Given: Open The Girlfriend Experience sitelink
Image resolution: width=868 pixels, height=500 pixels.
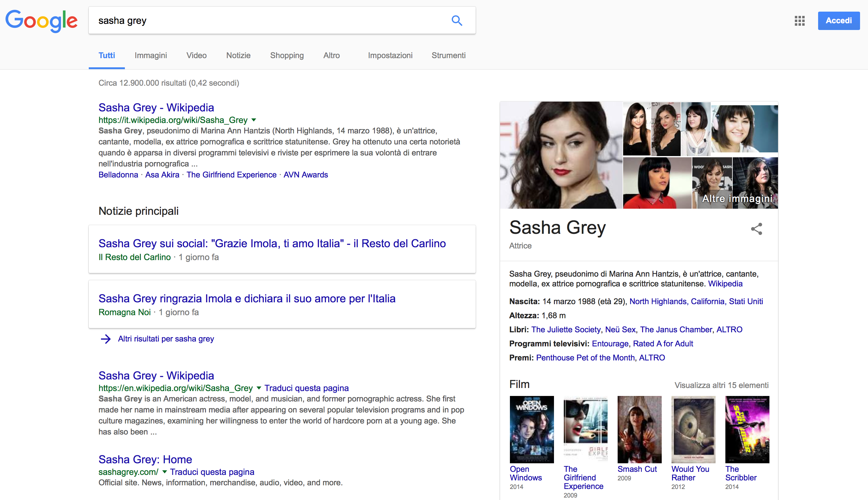Looking at the screenshot, I should pos(231,175).
